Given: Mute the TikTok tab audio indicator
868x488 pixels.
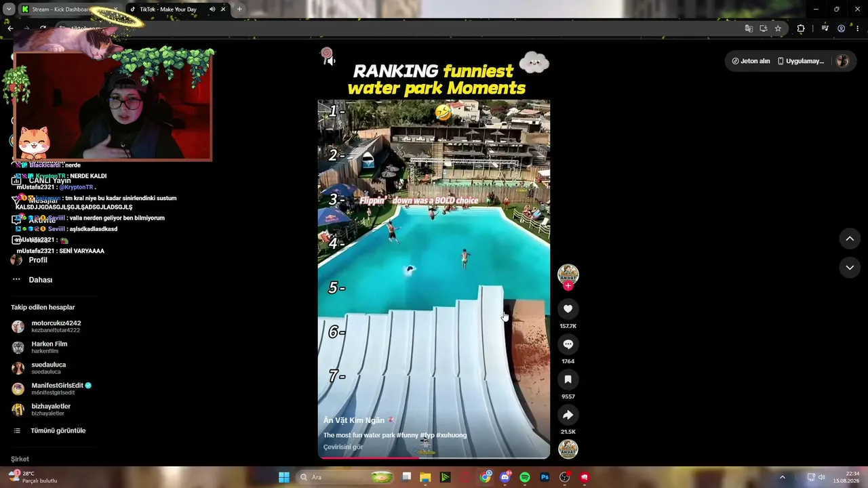Looking at the screenshot, I should pos(212,9).
